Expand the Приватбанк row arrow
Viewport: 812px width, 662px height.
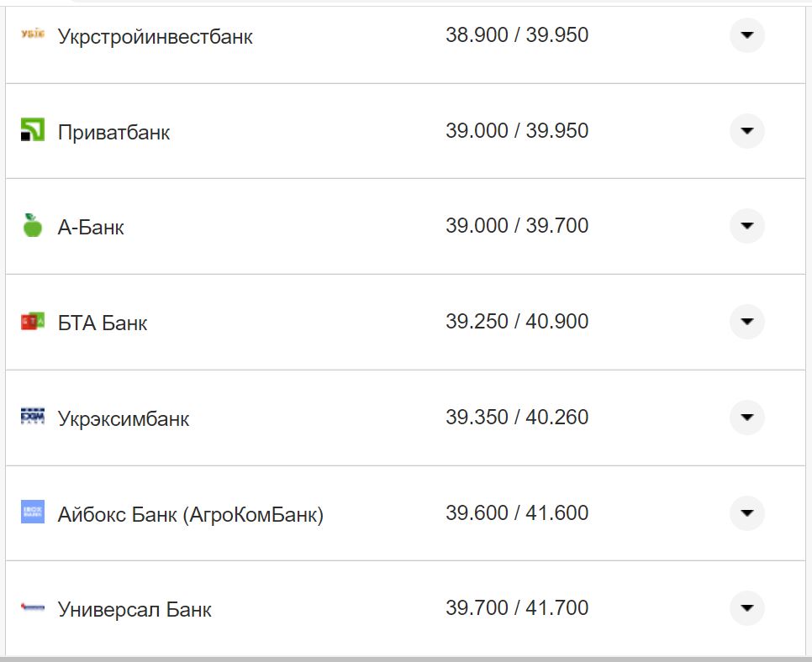746,131
